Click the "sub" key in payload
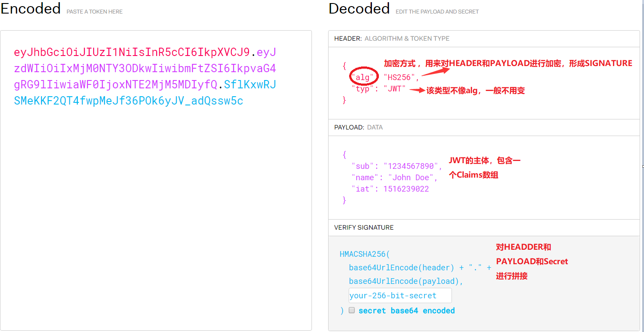 point(364,166)
